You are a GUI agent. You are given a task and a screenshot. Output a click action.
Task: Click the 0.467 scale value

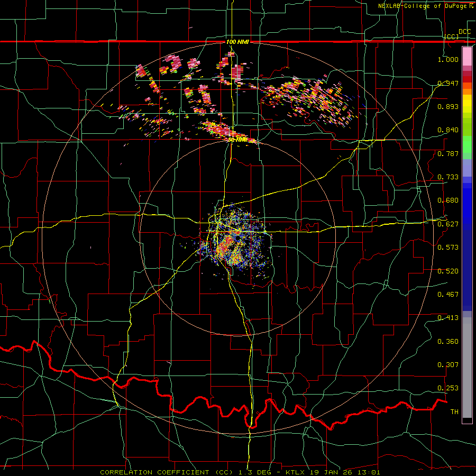[x=448, y=294]
